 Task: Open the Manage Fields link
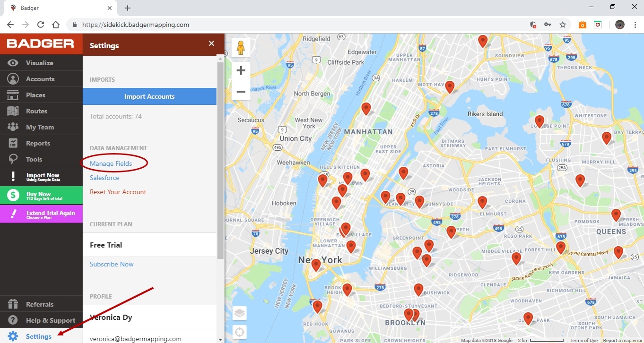(x=111, y=163)
